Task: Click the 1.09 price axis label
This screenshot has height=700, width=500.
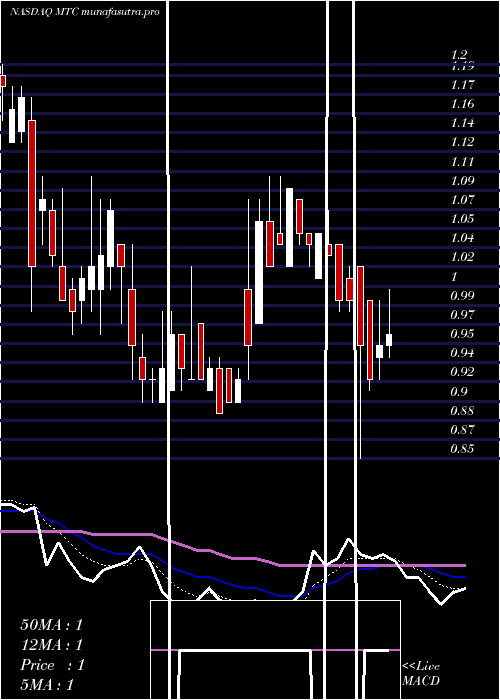Action: (x=462, y=180)
